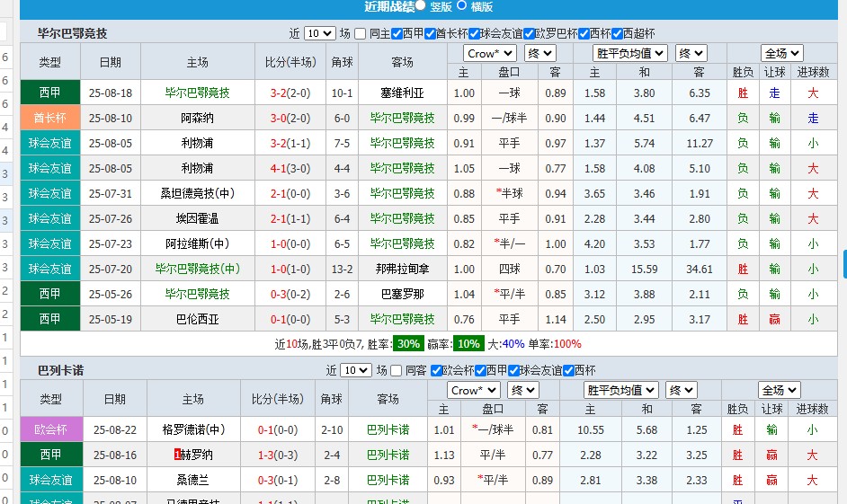Uncheck the 欧会杯 filter checkbox
The height and width of the screenshot is (504, 847).
click(x=436, y=370)
